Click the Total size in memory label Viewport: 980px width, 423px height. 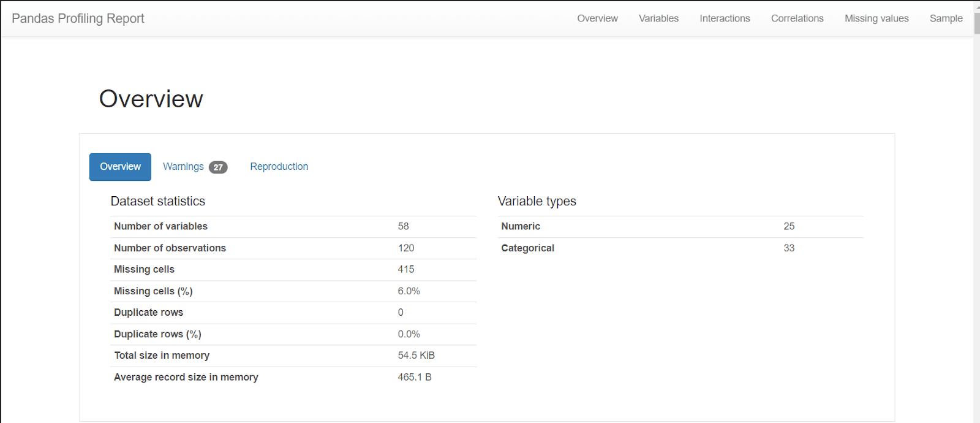tap(162, 356)
